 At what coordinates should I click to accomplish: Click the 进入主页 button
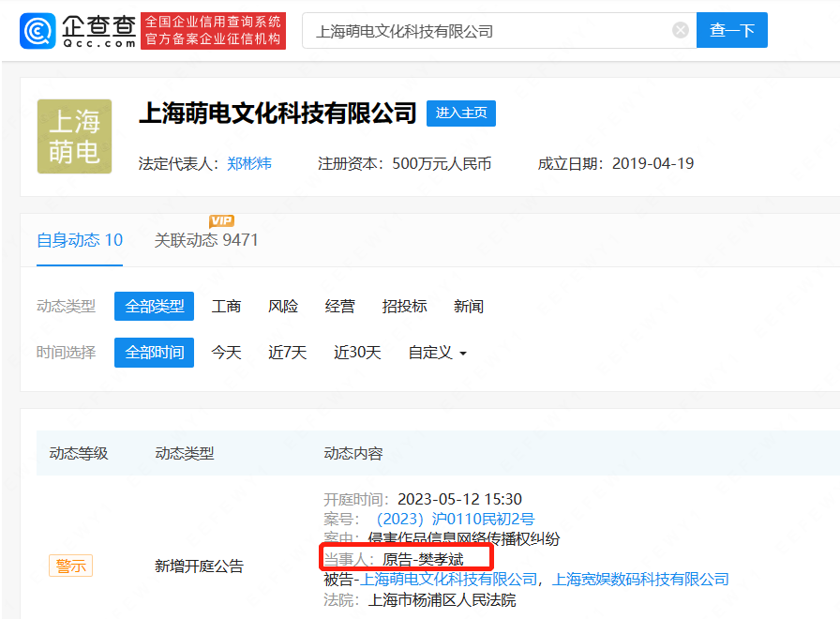pyautogui.click(x=460, y=113)
